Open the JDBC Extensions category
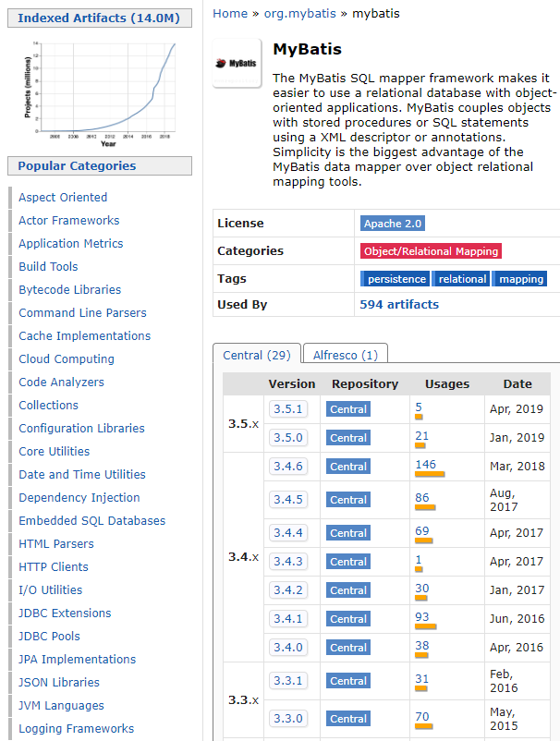The image size is (560, 741). tap(65, 613)
